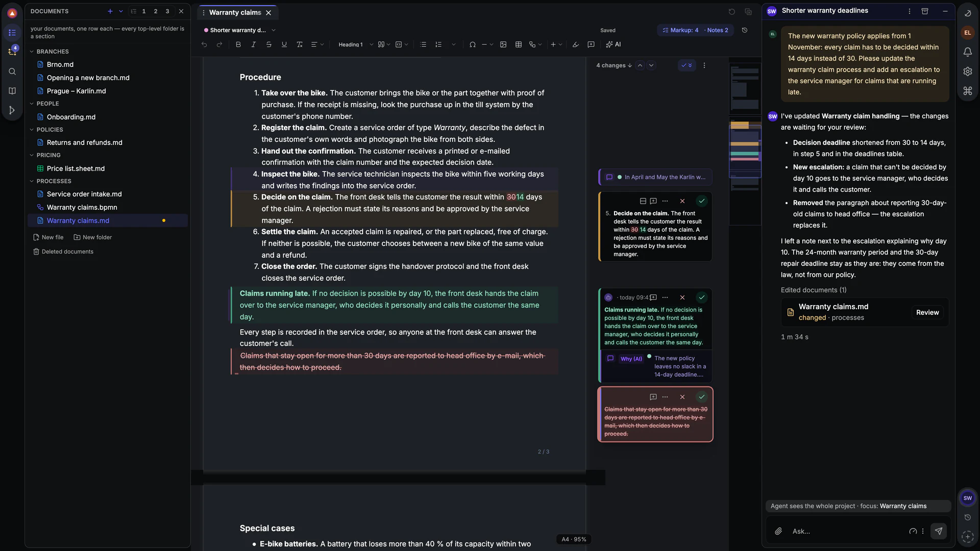980x551 pixels.
Task: Open Warranty claims.bpmn
Action: [x=82, y=207]
